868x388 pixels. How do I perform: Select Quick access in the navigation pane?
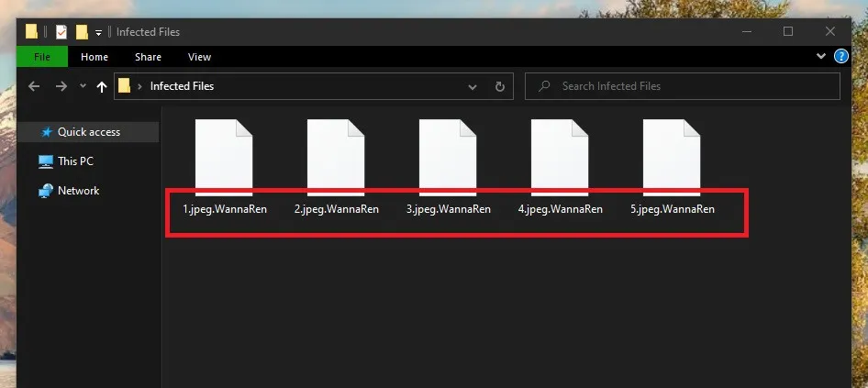pyautogui.click(x=88, y=132)
